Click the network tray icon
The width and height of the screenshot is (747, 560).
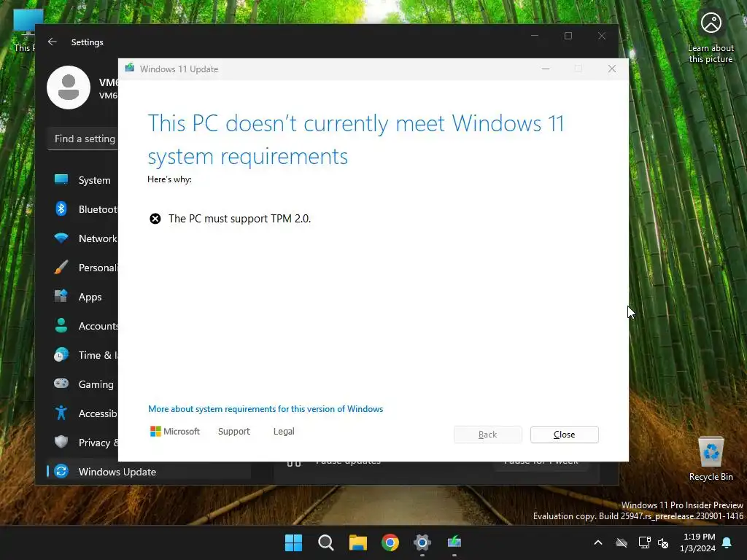(x=644, y=542)
